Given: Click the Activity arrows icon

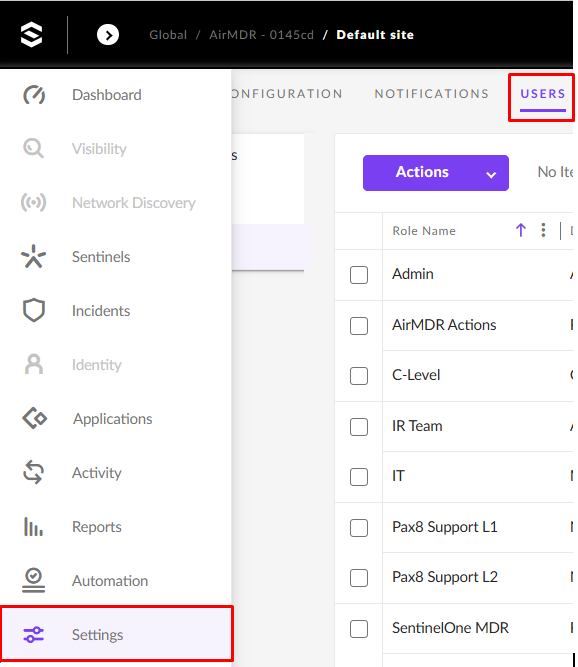Looking at the screenshot, I should point(34,472).
